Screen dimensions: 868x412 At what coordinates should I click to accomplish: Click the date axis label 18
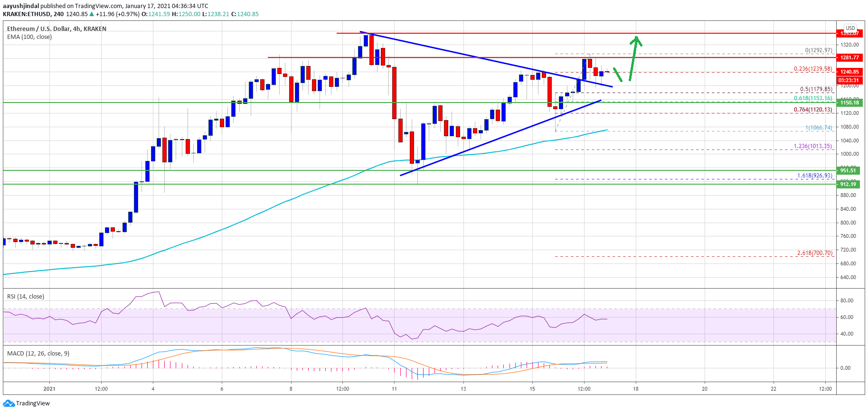(635, 389)
